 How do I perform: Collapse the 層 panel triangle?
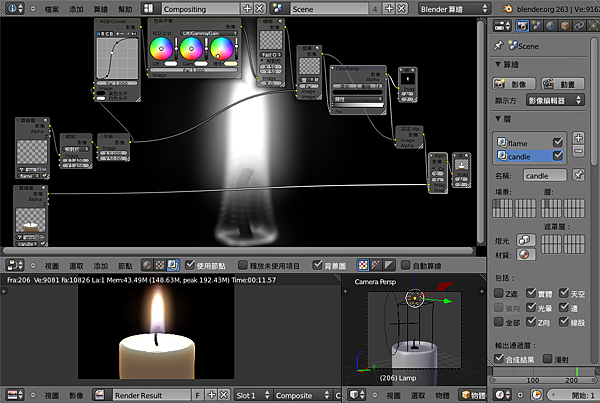click(498, 119)
